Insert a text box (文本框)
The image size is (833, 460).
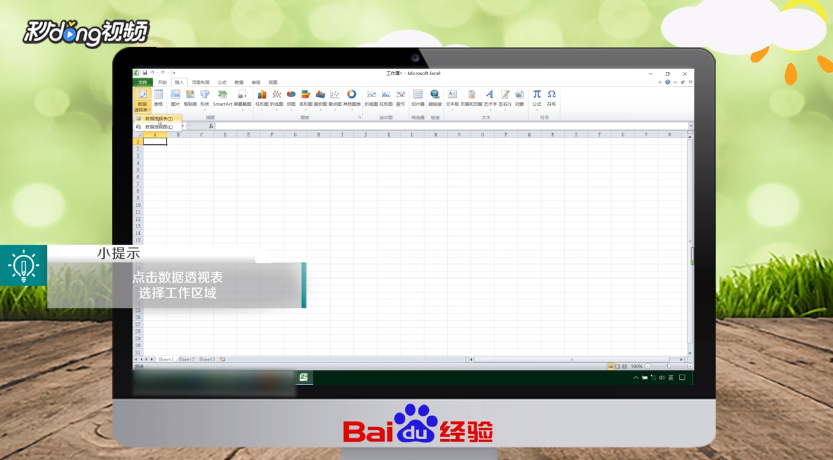pyautogui.click(x=452, y=99)
